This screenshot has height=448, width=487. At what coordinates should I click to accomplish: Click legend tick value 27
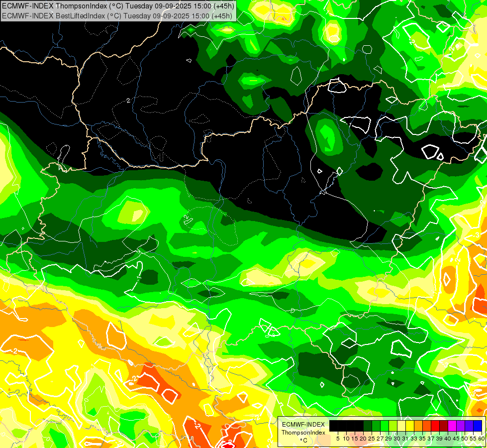pyautogui.click(x=380, y=439)
